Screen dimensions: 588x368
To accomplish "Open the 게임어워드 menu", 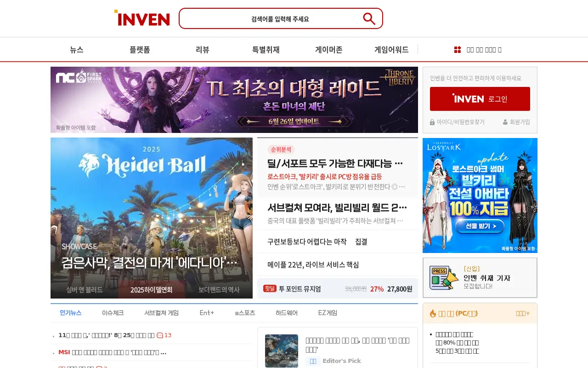I will (391, 50).
